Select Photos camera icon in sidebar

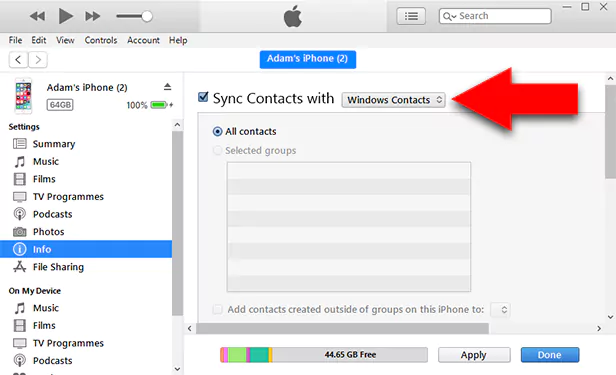20,232
